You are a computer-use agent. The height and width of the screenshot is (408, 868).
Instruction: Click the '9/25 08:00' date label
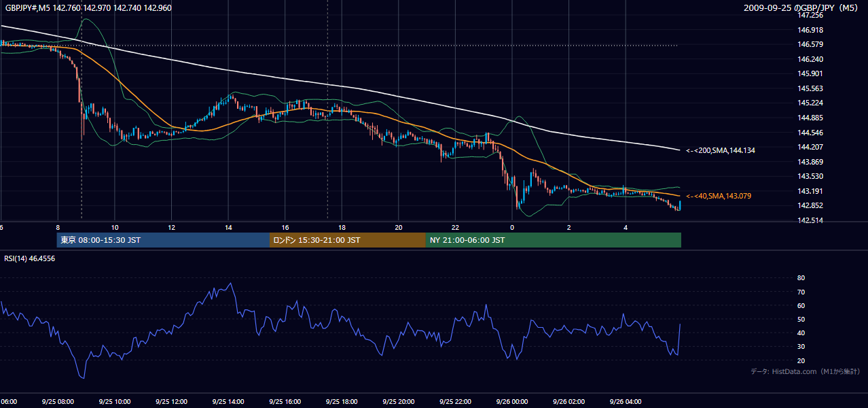click(58, 401)
